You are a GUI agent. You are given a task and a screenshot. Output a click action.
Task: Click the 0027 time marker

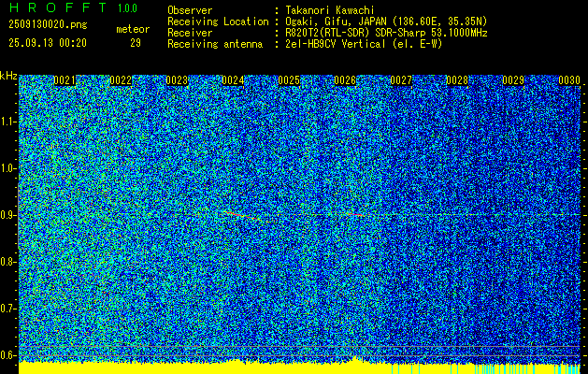401,80
